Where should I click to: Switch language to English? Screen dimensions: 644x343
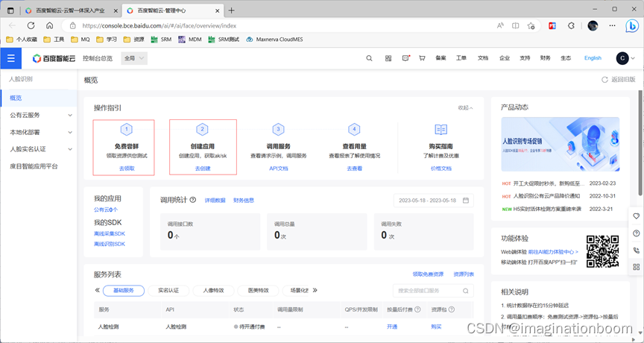tap(593, 58)
